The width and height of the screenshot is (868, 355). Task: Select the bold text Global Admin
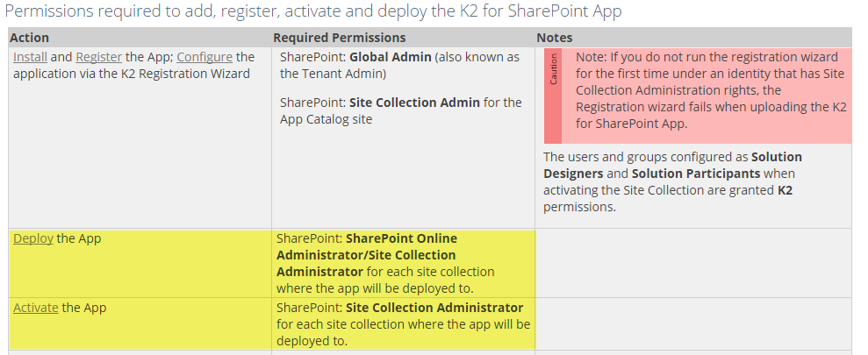click(x=391, y=57)
